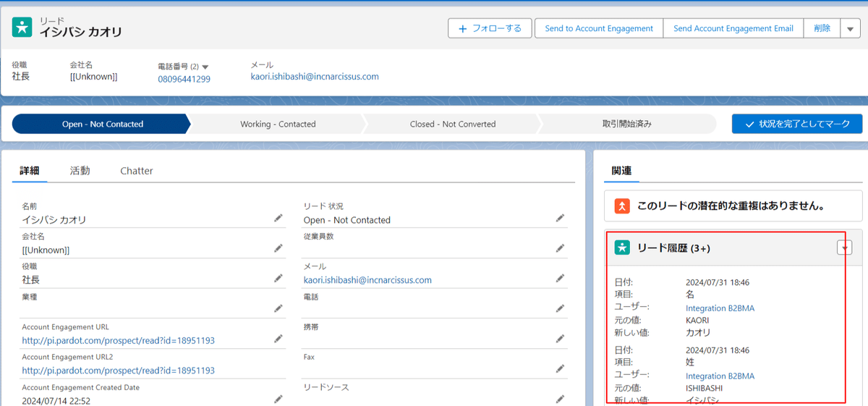Edit 会社名 field with pencil icon
Screen dimensions: 868x406
point(278,248)
